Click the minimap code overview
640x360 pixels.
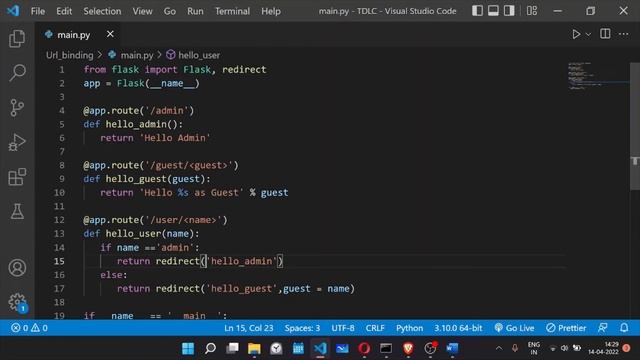pos(598,76)
